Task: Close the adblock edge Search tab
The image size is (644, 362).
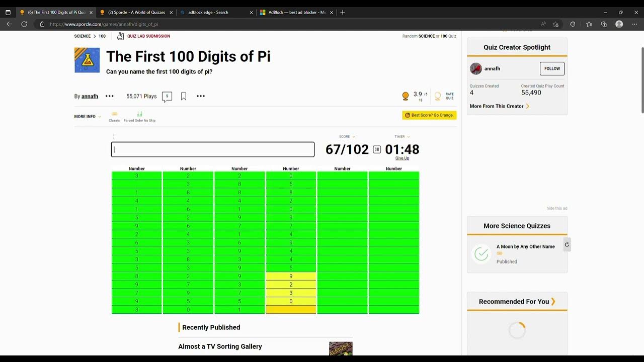Action: [252, 13]
